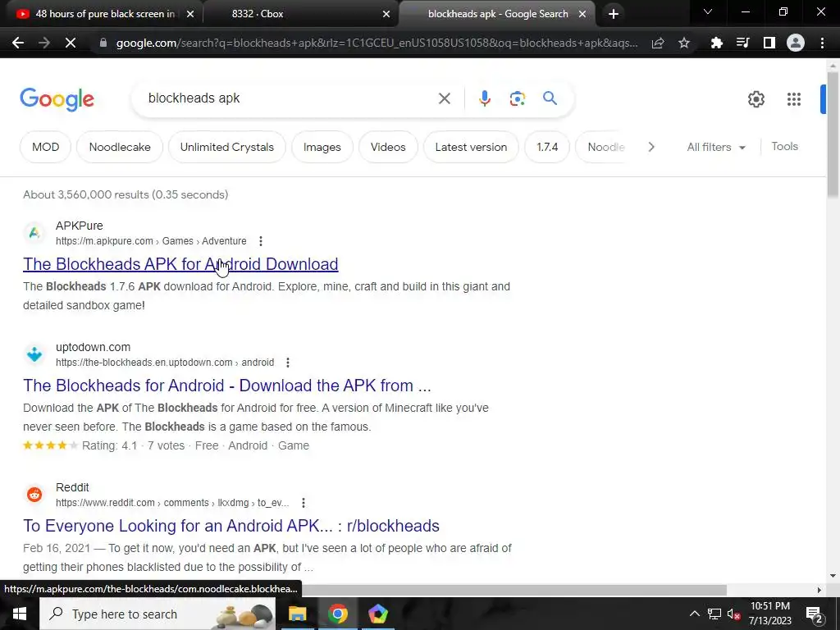840x630 pixels.
Task: Open the Reddit r/blockheads APK thread link
Action: (x=231, y=526)
